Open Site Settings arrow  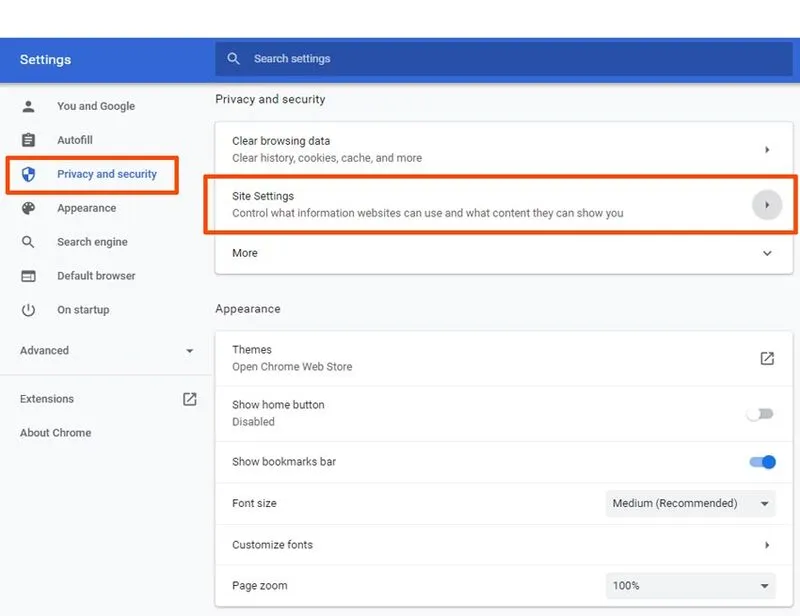click(x=766, y=205)
